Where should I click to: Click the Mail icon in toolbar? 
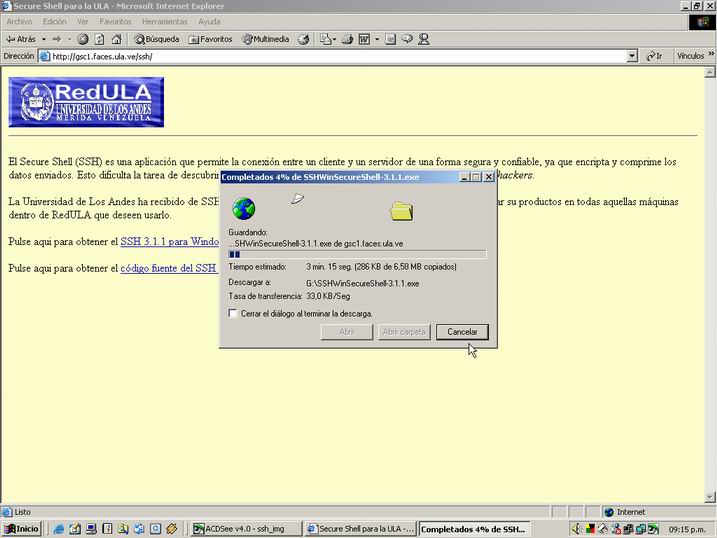327,39
